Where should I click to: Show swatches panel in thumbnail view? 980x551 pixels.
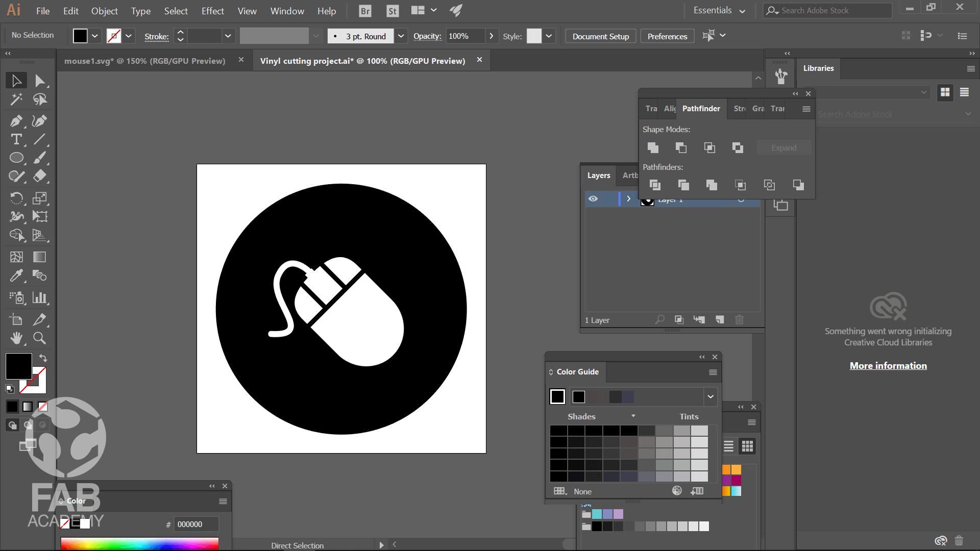(748, 446)
